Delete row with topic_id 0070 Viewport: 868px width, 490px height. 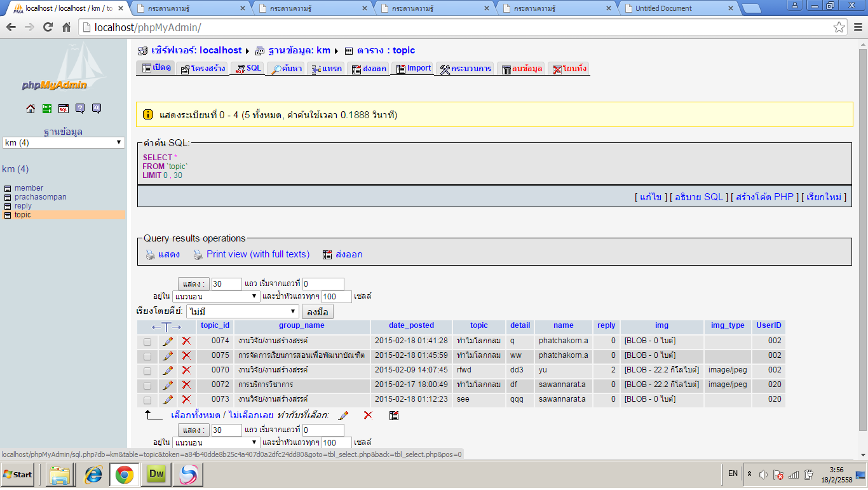186,371
